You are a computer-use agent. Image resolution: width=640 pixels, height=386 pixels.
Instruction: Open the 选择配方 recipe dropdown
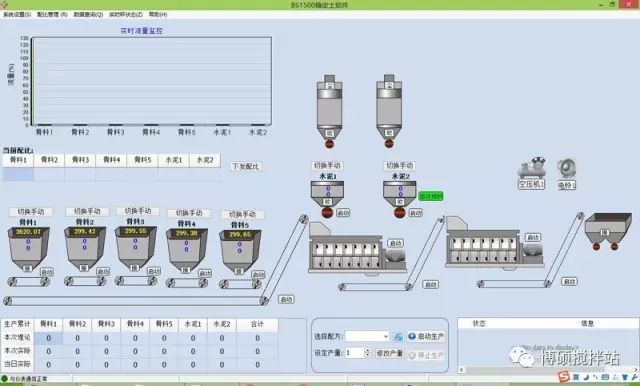[x=367, y=336]
